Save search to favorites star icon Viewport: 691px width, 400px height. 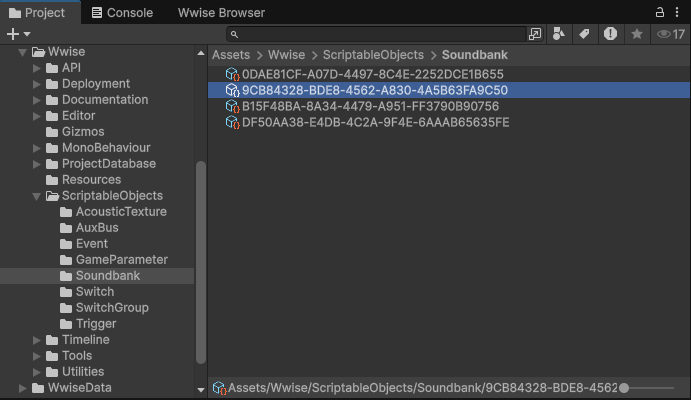636,34
